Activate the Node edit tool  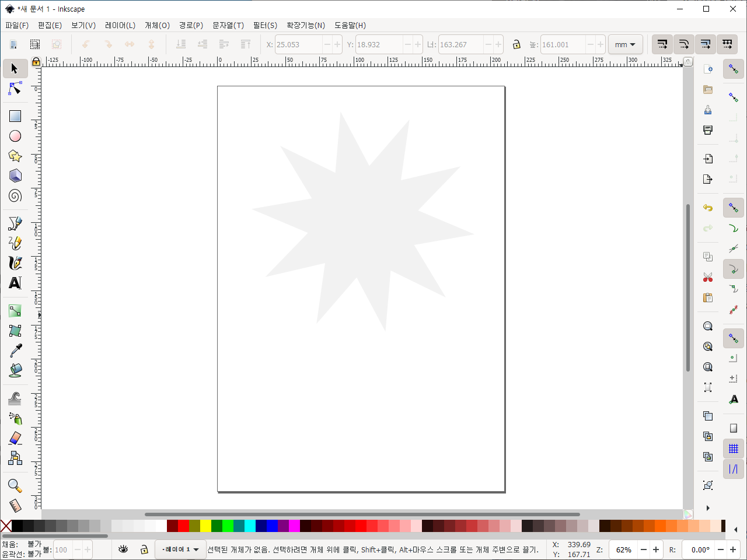[x=15, y=89]
